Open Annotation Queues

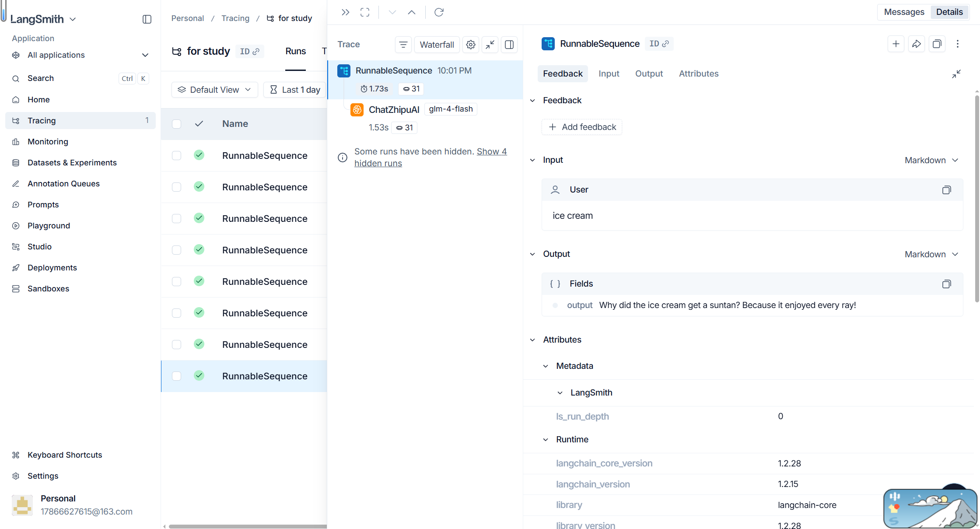(x=80, y=184)
